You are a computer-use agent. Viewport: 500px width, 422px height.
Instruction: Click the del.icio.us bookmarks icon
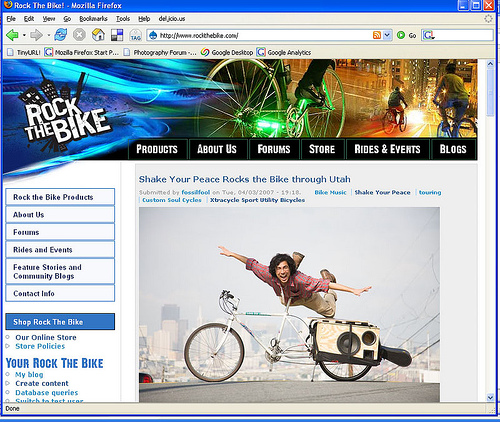pos(117,35)
